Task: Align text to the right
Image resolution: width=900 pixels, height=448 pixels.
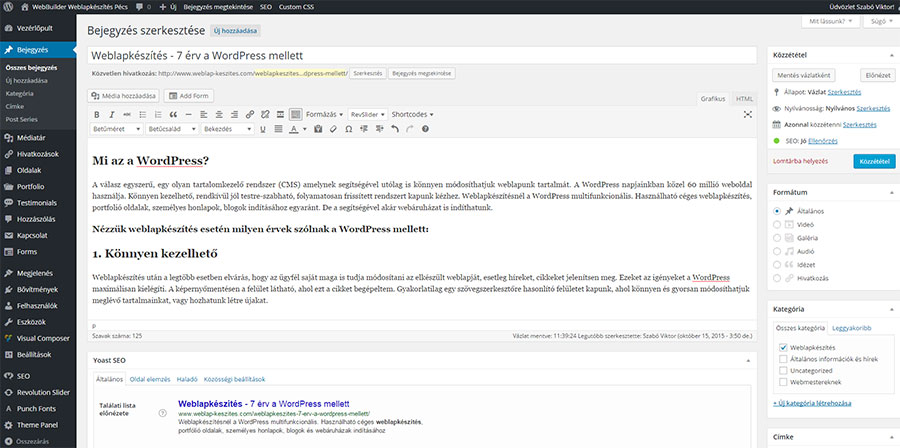Action: (234, 114)
